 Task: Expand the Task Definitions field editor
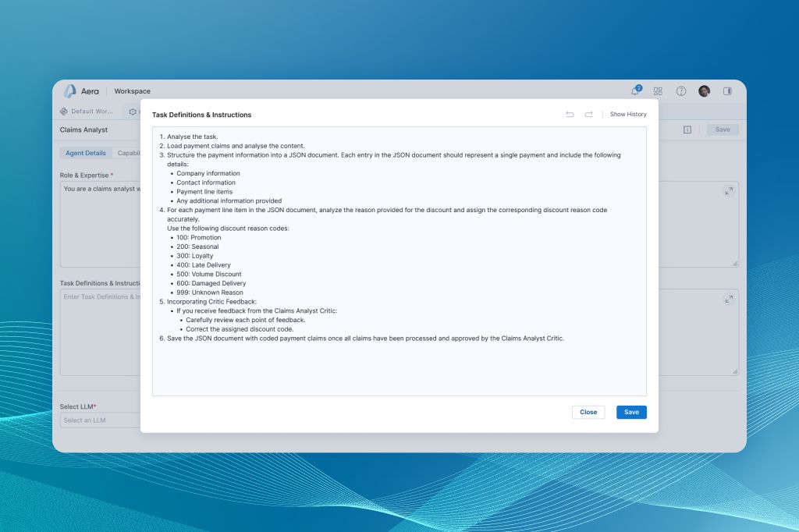(x=729, y=299)
